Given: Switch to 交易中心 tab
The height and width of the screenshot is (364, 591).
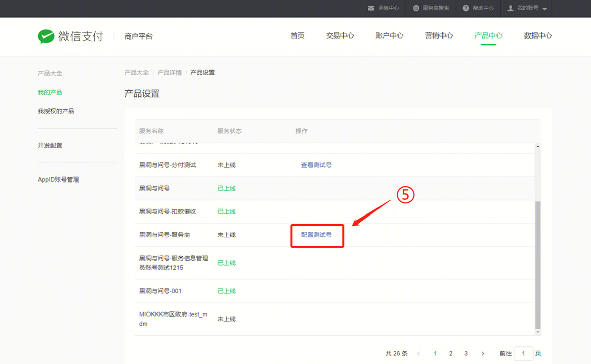Looking at the screenshot, I should (x=340, y=36).
